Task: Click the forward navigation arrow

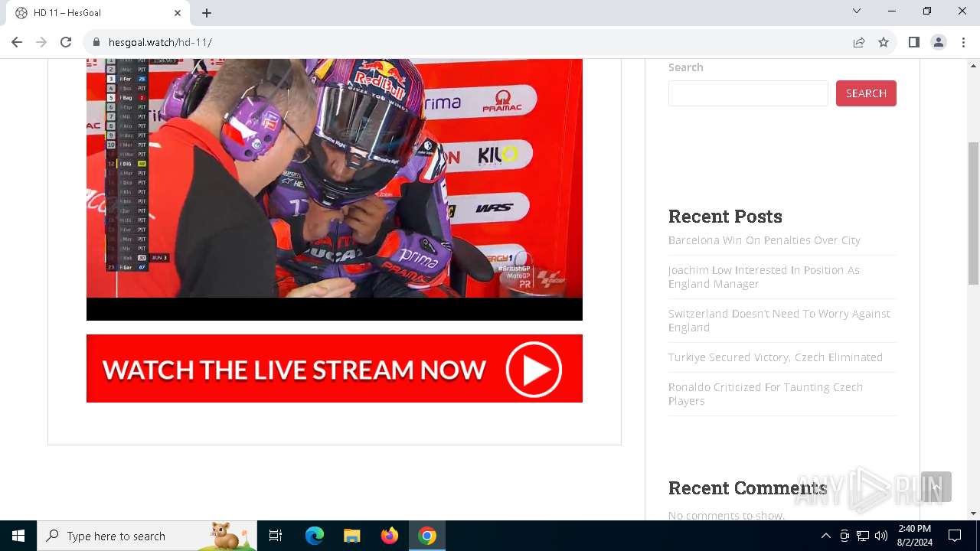Action: tap(41, 42)
